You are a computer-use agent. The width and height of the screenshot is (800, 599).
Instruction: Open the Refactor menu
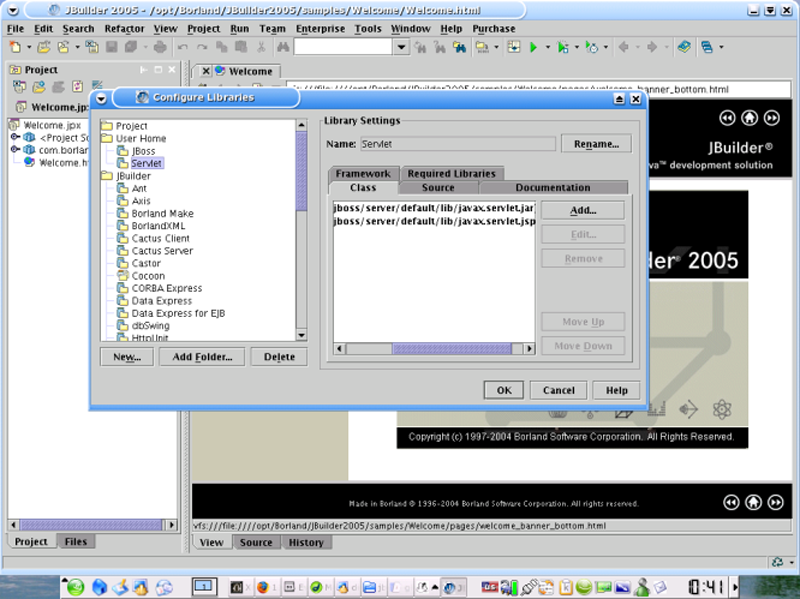(x=124, y=29)
